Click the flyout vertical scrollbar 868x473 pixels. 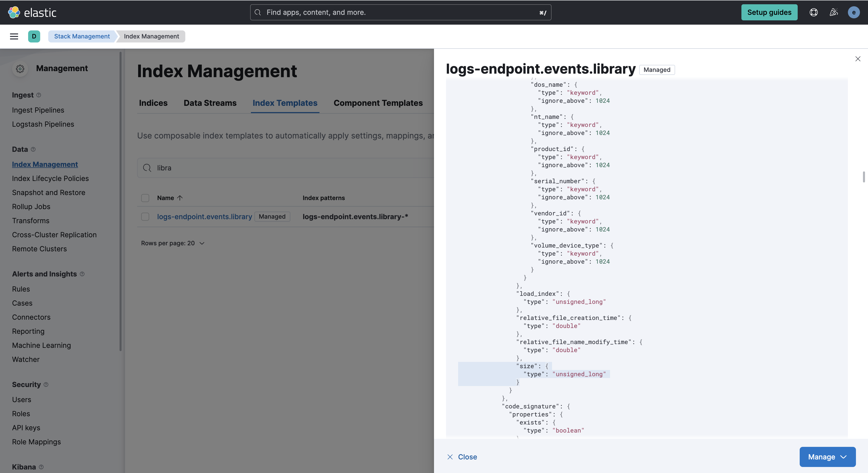(864, 177)
